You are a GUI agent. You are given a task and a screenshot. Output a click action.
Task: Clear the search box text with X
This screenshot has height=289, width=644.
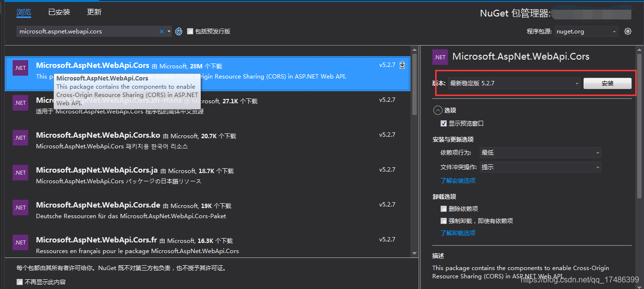[162, 32]
